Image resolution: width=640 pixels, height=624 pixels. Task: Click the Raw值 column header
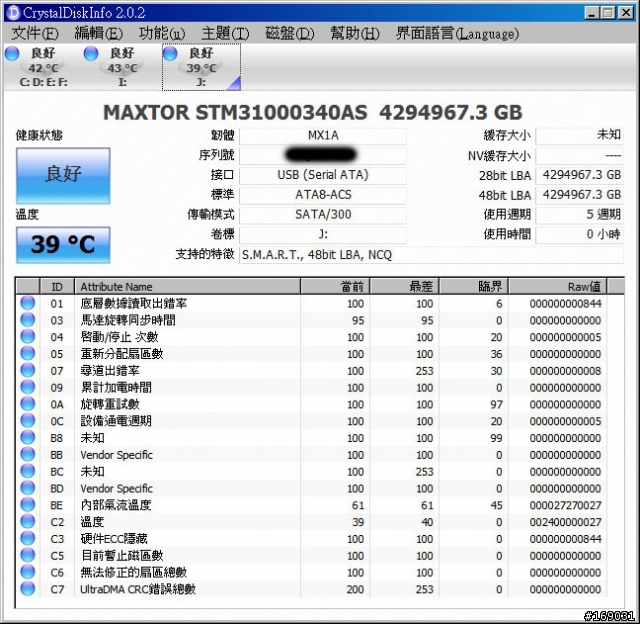(x=558, y=286)
